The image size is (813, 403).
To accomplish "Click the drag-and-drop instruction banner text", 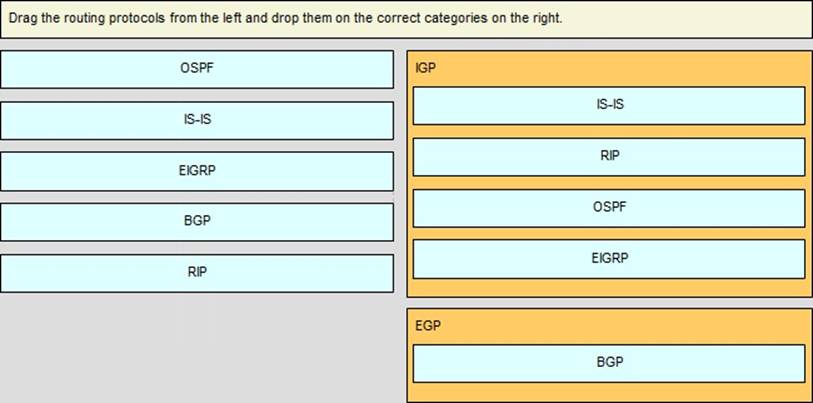I will click(x=285, y=18).
